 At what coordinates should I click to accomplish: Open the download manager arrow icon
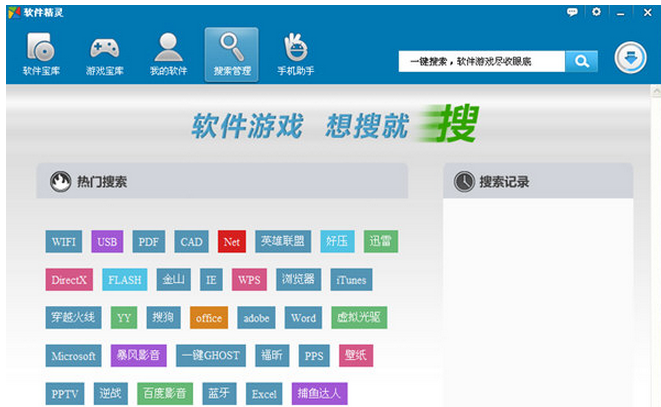pos(630,58)
